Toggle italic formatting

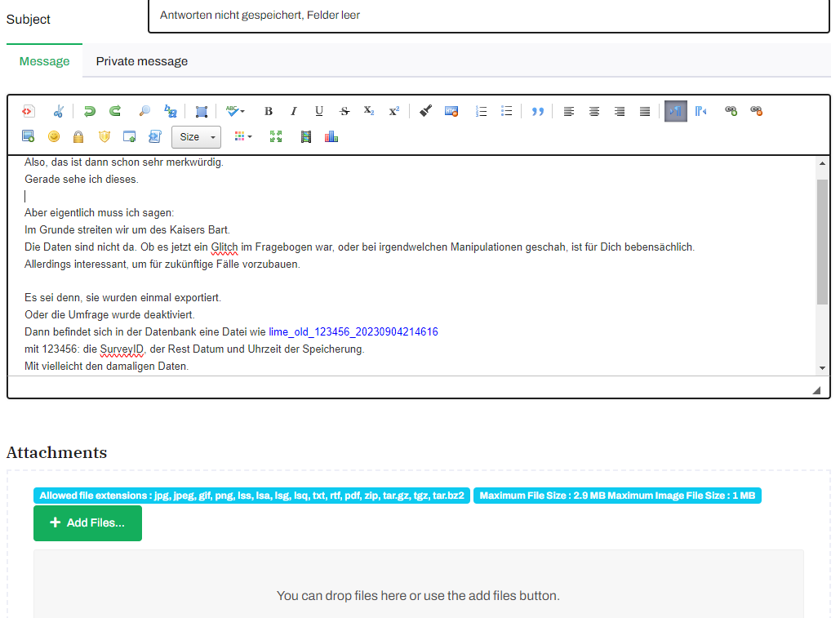pos(294,111)
